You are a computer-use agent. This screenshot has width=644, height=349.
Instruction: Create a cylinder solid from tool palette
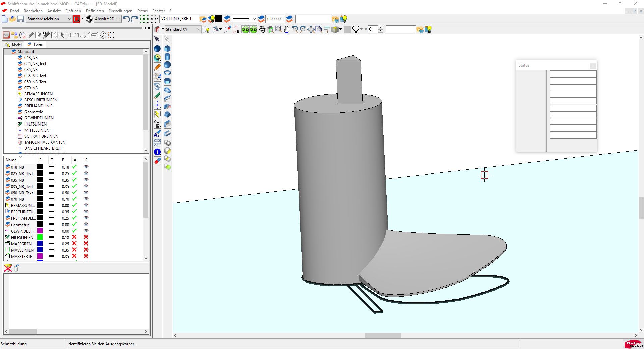(167, 57)
